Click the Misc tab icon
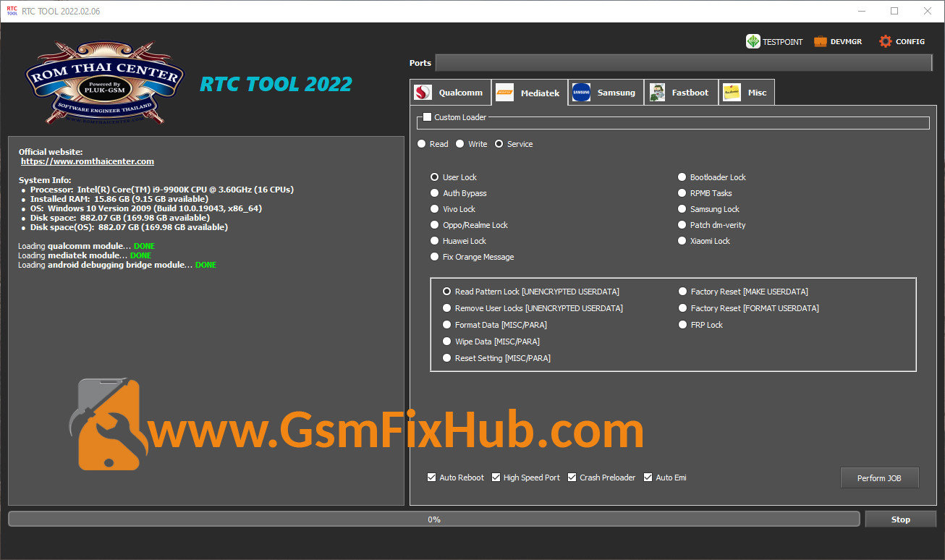 (x=732, y=92)
